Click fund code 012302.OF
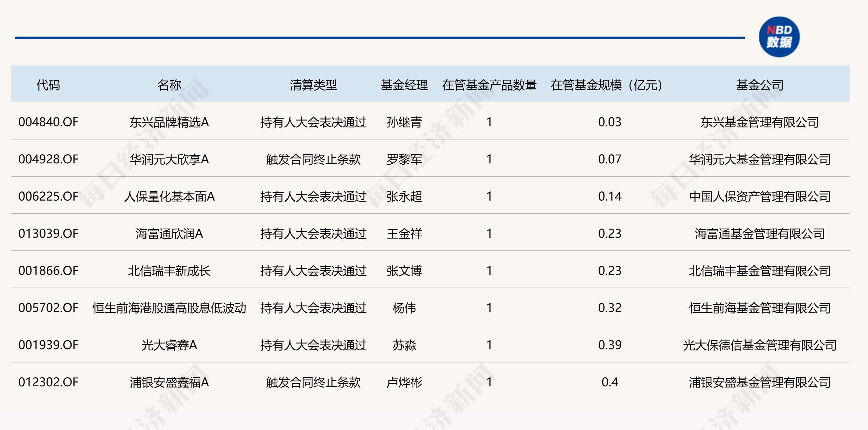The width and height of the screenshot is (868, 430). tap(48, 382)
